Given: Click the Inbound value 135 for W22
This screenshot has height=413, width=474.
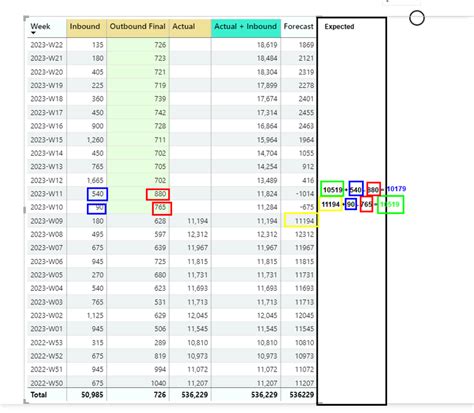Looking at the screenshot, I should pyautogui.click(x=98, y=45).
